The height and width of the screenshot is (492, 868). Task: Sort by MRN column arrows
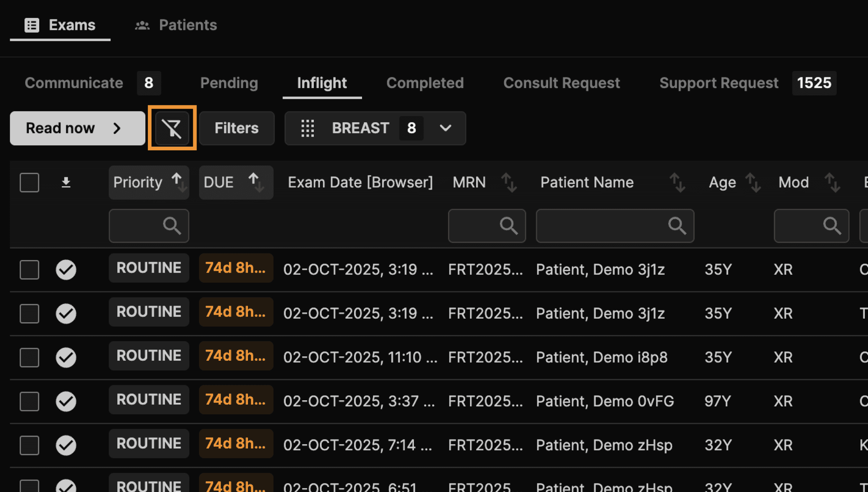click(509, 182)
